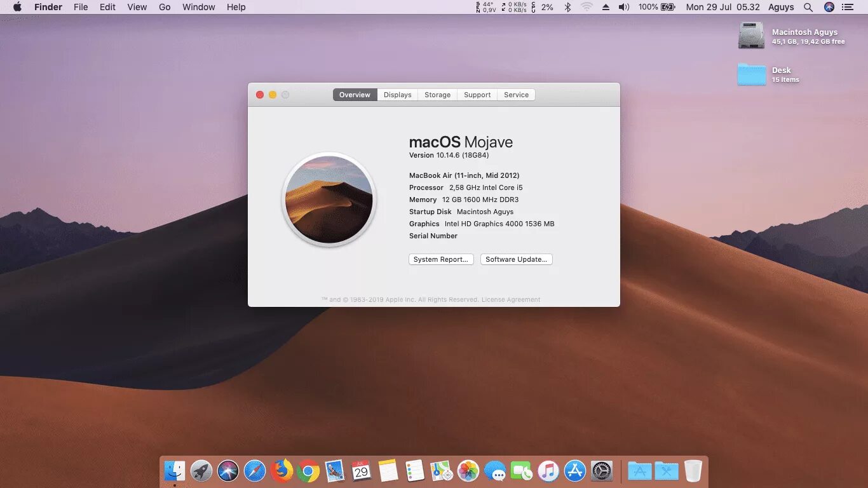Click the network speed KB/s indicator

[x=514, y=7]
